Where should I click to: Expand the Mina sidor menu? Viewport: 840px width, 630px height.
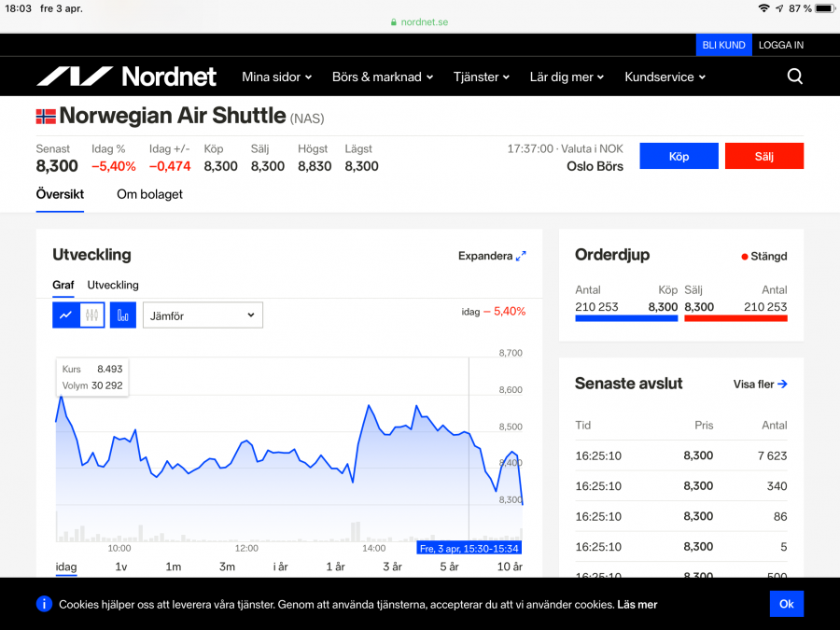click(x=276, y=77)
